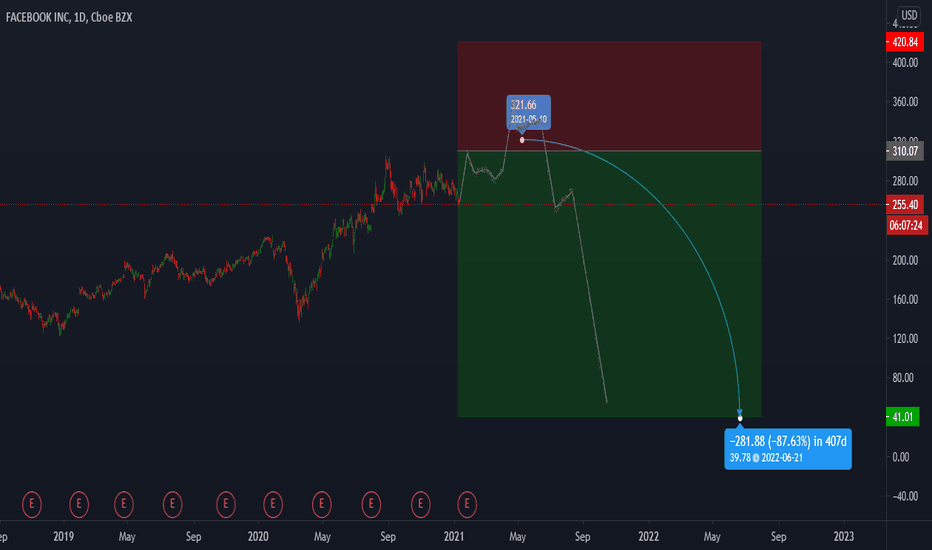The height and width of the screenshot is (550, 932).
Task: Click the 0.00 price axis label
Action: (x=901, y=457)
